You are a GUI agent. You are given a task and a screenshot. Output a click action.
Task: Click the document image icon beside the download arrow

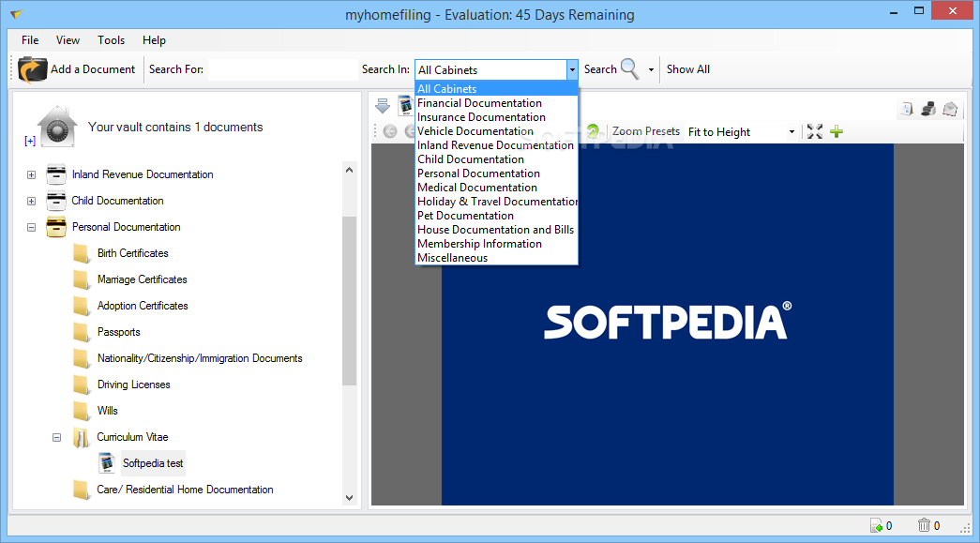406,106
